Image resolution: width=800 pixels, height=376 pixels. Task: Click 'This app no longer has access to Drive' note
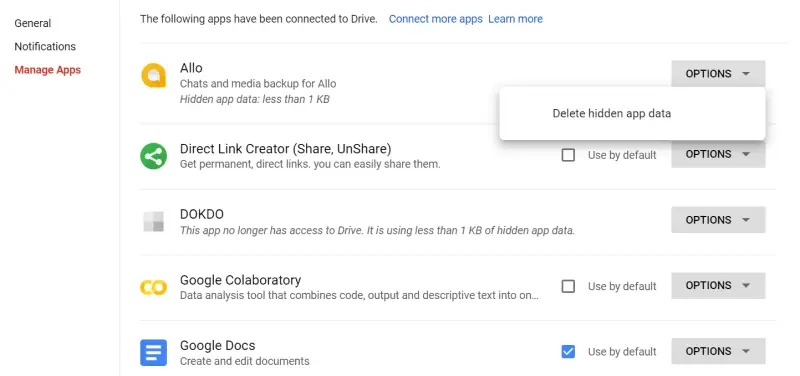pyautogui.click(x=378, y=231)
